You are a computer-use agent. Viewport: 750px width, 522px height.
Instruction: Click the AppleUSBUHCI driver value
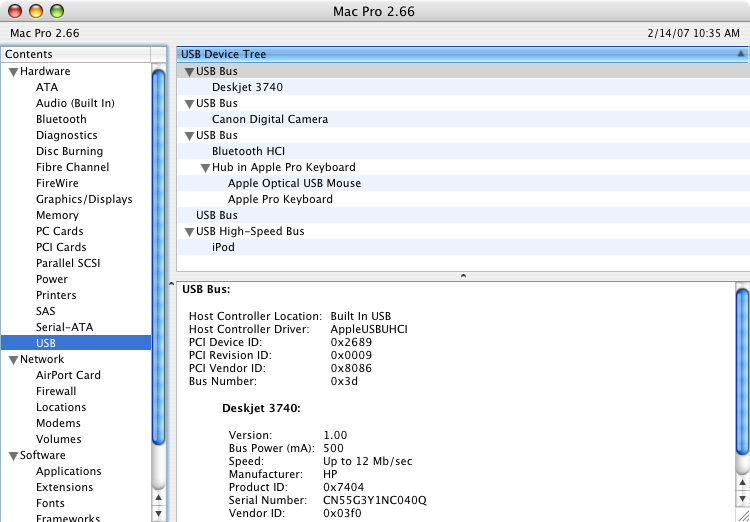pos(369,329)
